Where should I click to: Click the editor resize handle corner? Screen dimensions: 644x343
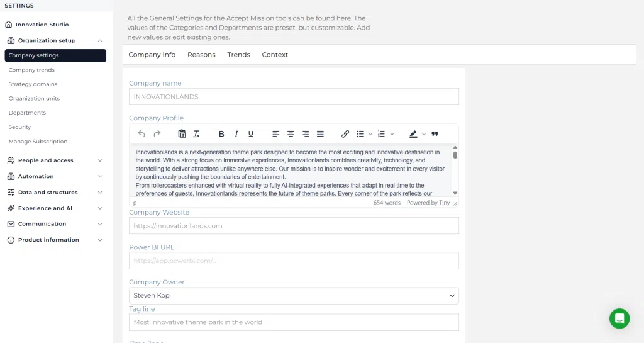pyautogui.click(x=455, y=203)
